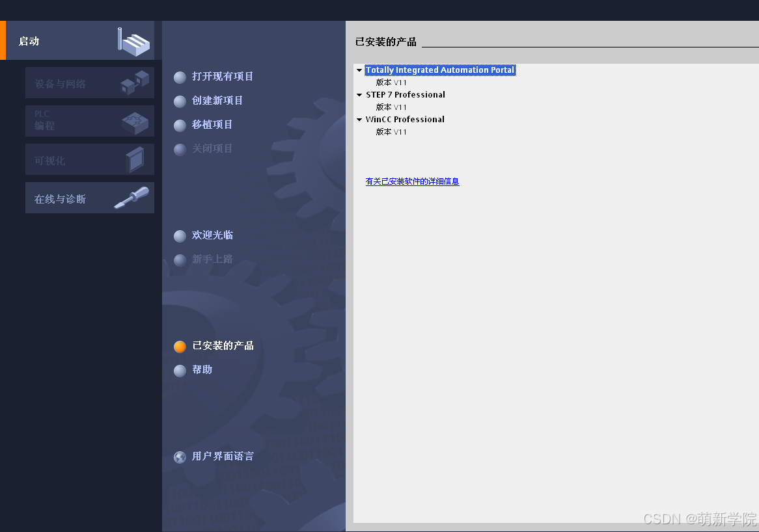Open the 用户界面语言 language setting
This screenshot has height=532, width=759.
(x=223, y=457)
